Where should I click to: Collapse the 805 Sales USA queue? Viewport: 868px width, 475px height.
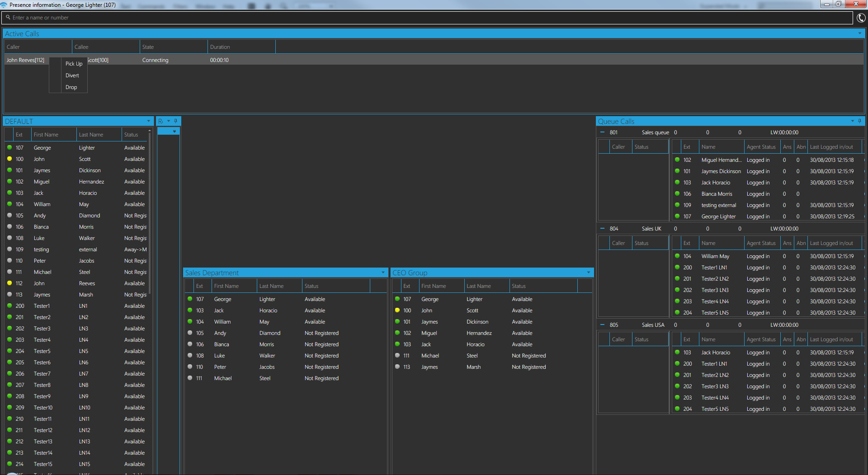[602, 325]
